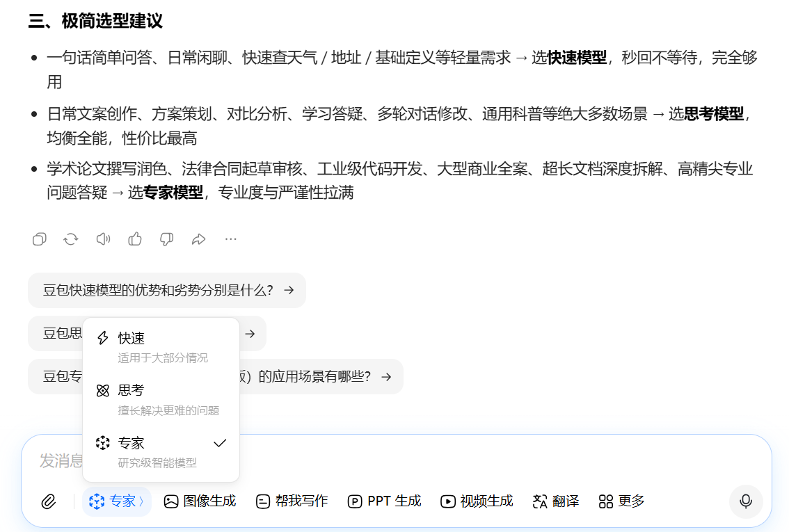Viewport: 789px width, 532px height.
Task: Ask suggested question about 豆包快速模型的优势和劣势
Action: (x=167, y=290)
